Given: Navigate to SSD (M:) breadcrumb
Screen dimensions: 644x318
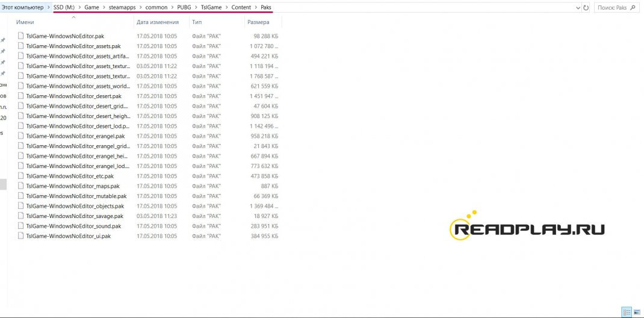Looking at the screenshot, I should [x=64, y=7].
